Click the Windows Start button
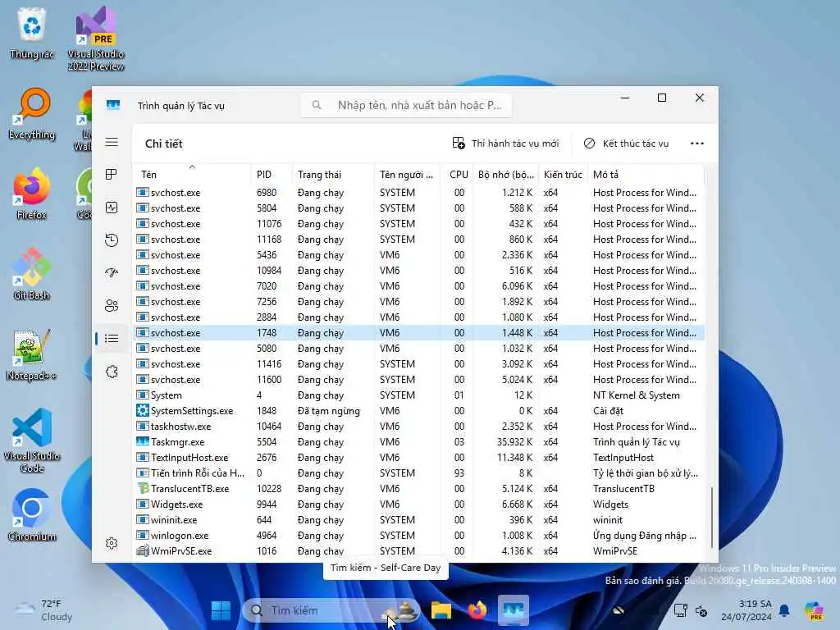Image resolution: width=840 pixels, height=630 pixels. click(x=221, y=610)
